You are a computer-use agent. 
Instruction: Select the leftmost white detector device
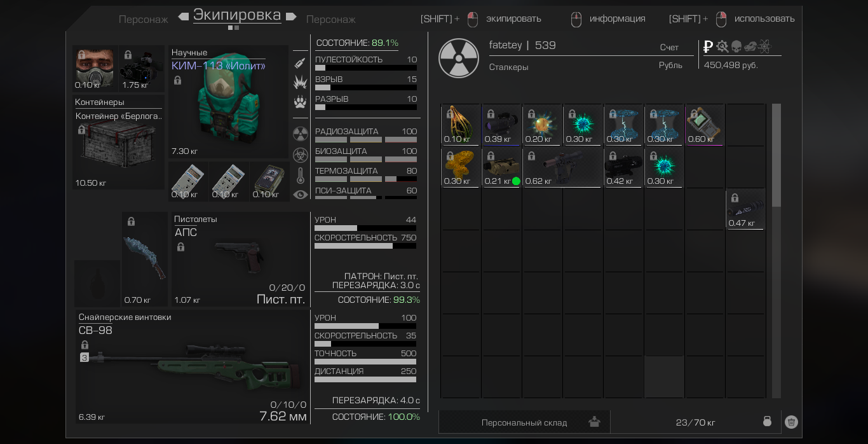point(188,181)
